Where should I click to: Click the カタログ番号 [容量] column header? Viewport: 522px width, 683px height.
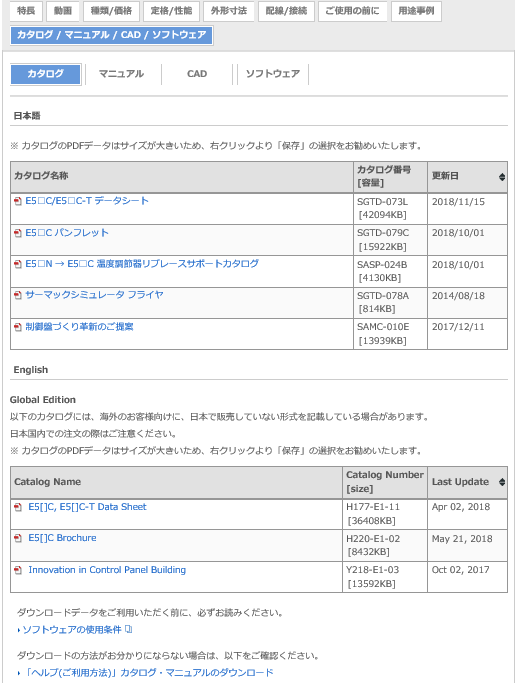point(390,177)
